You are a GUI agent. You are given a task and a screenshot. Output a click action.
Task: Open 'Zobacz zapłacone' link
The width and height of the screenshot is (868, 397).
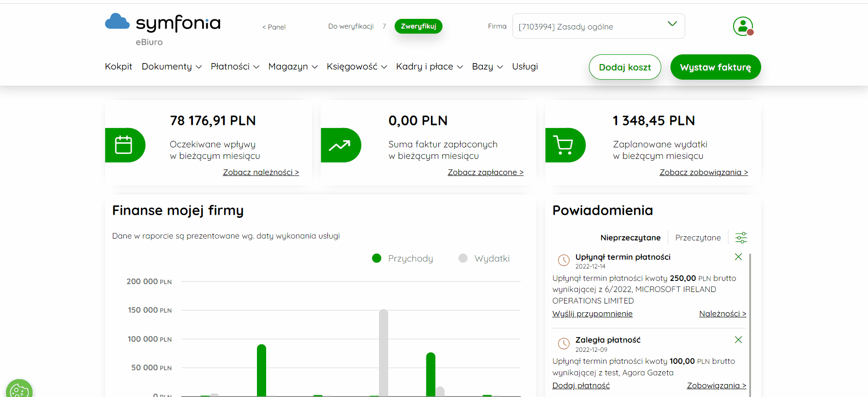coord(485,172)
